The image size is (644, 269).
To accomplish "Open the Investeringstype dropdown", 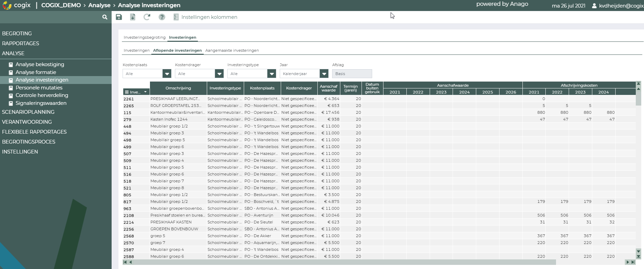I will pos(272,74).
